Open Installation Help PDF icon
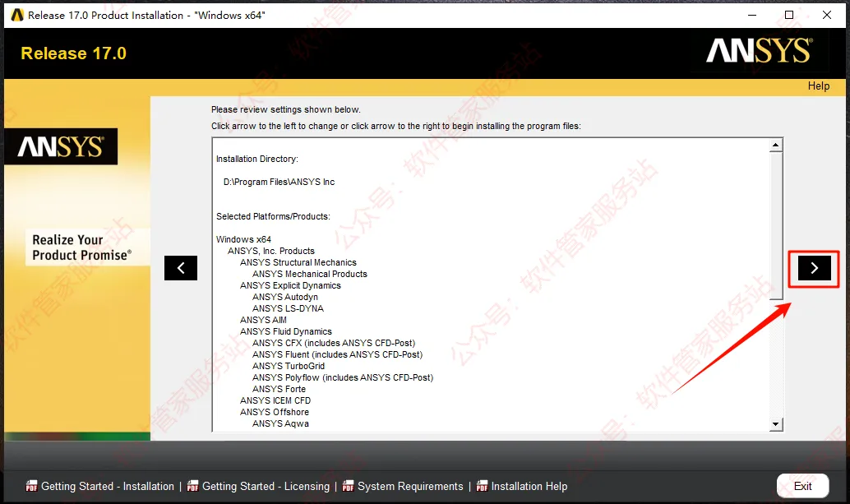The width and height of the screenshot is (850, 504). [x=482, y=486]
